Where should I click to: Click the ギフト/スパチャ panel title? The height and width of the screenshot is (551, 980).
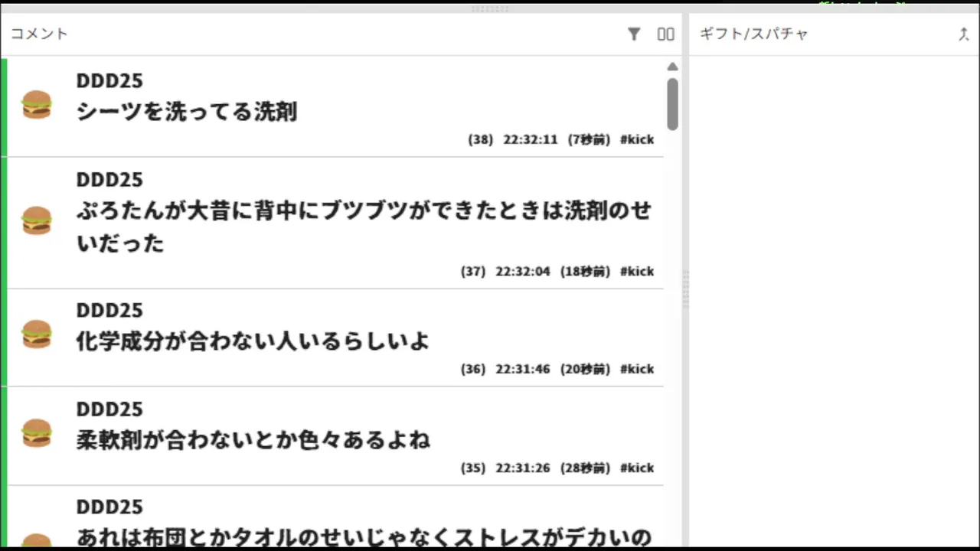754,34
